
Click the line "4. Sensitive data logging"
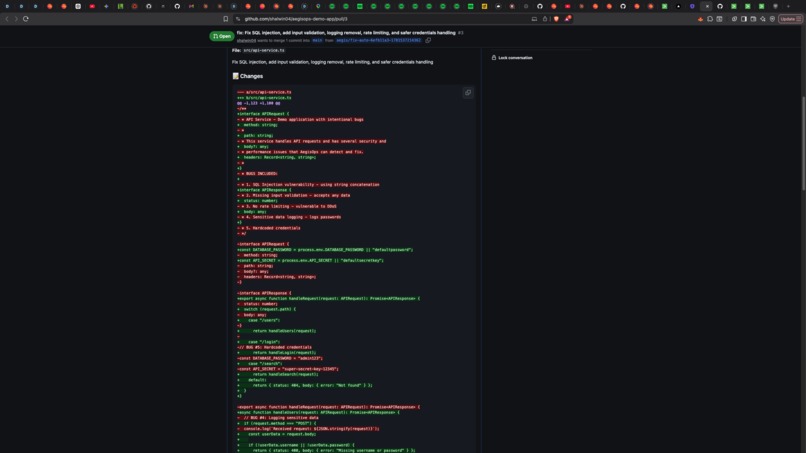click(289, 217)
